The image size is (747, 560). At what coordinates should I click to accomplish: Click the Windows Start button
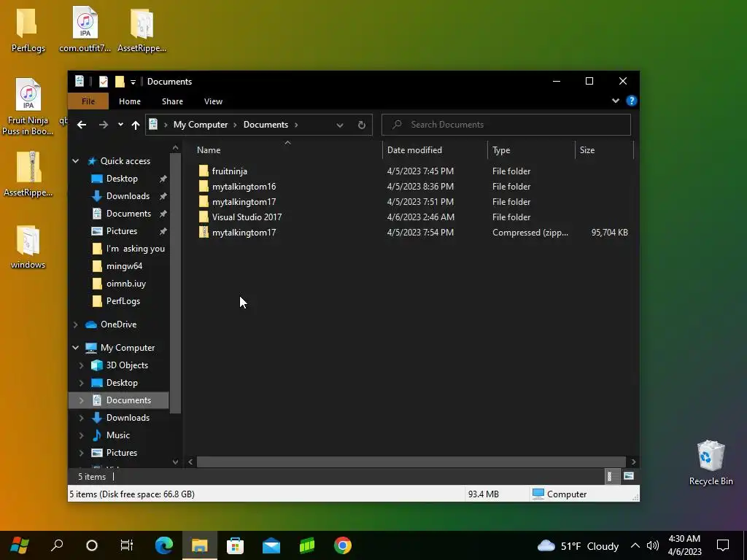[19, 545]
